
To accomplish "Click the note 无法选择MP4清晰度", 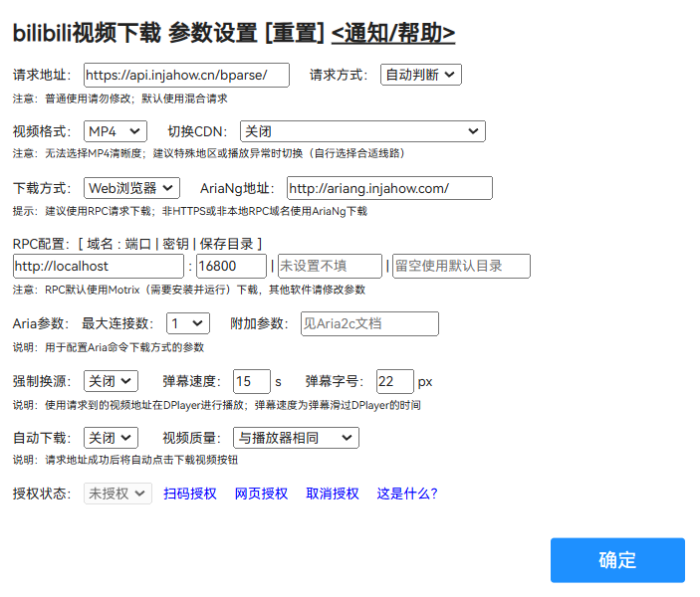I will [94, 153].
